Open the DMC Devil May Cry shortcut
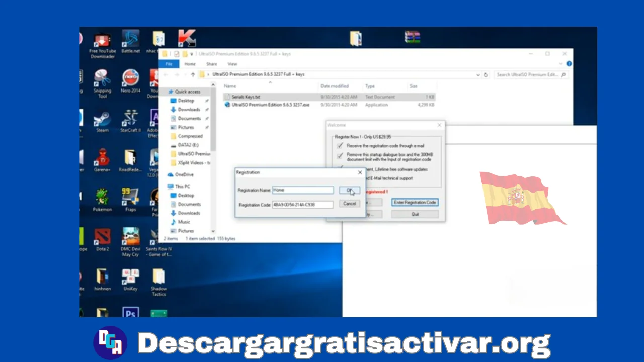 click(x=130, y=242)
